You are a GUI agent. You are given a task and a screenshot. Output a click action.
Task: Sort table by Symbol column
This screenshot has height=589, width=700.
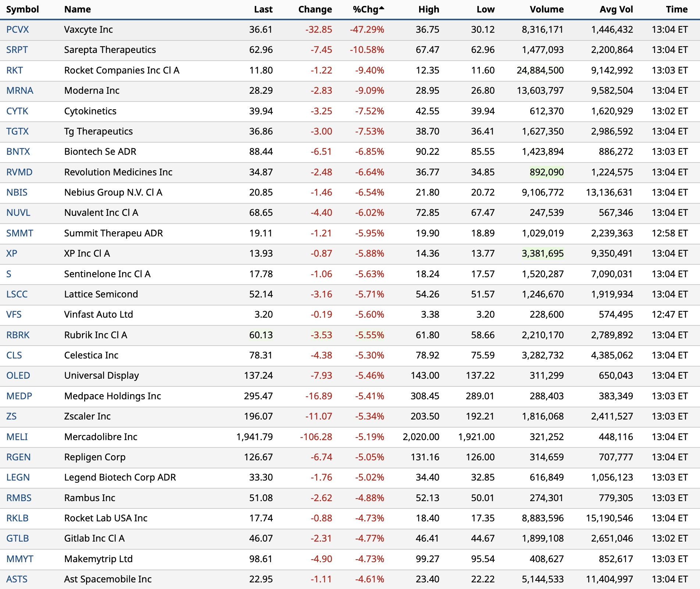22,10
